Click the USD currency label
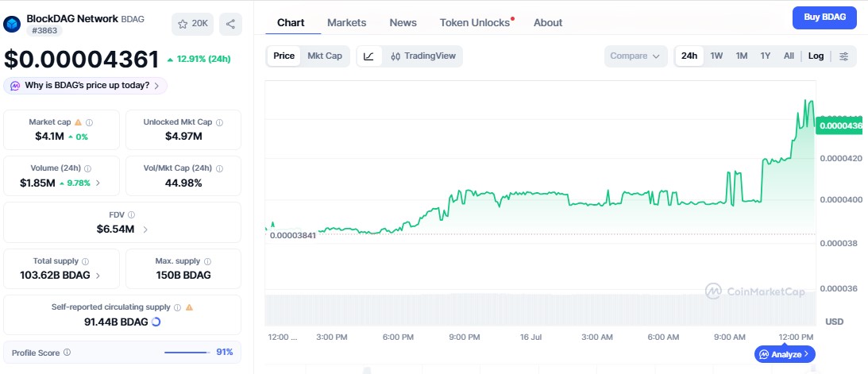The image size is (868, 374). point(834,322)
